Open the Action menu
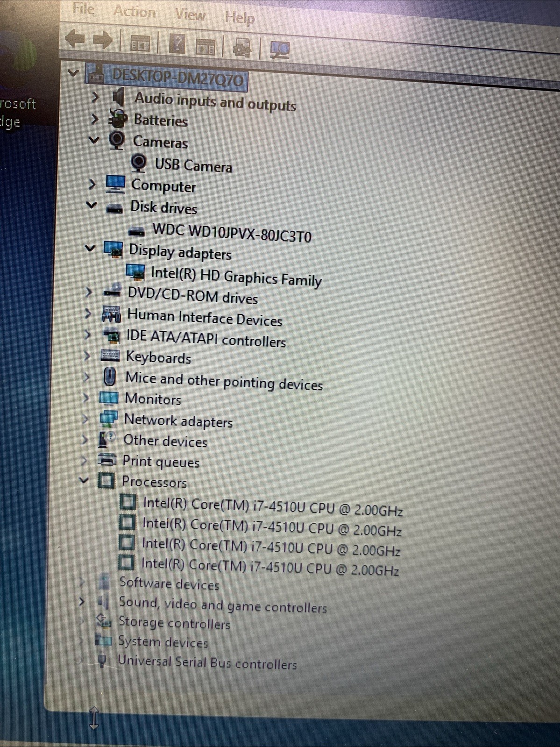The height and width of the screenshot is (747, 560). [x=135, y=12]
